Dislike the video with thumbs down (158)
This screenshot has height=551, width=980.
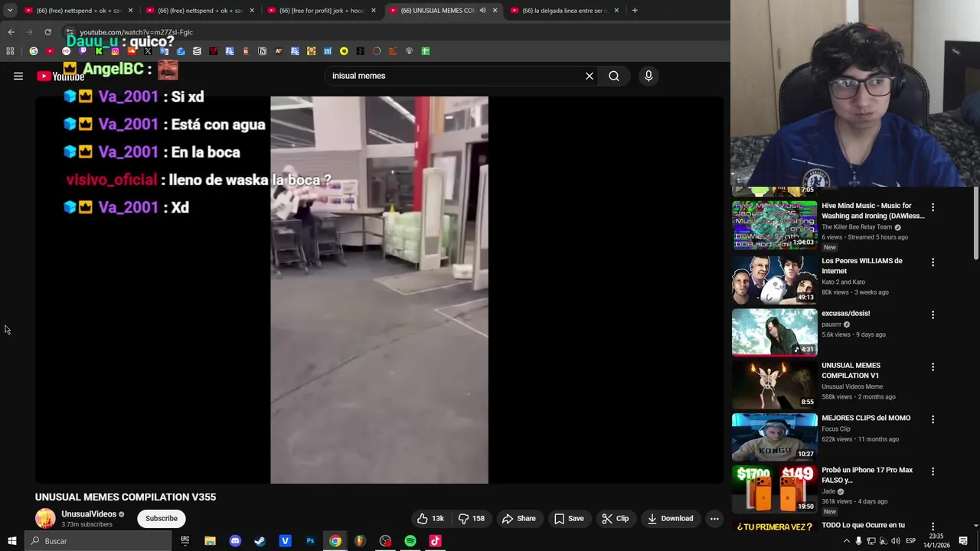(471, 518)
